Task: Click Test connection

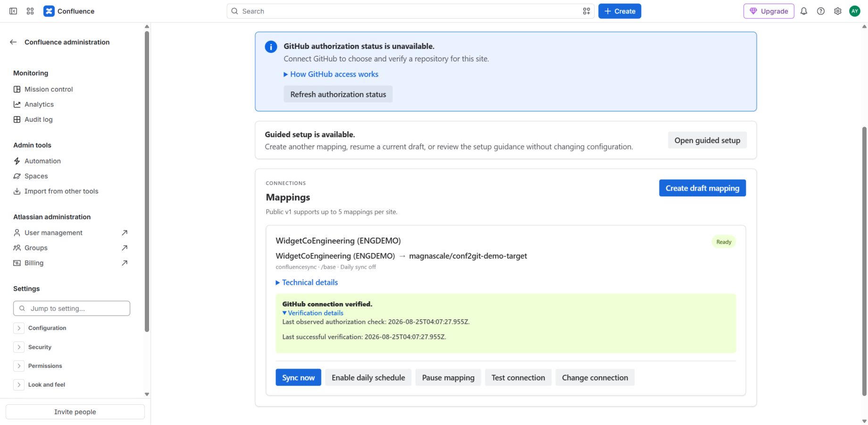Action: pos(518,378)
